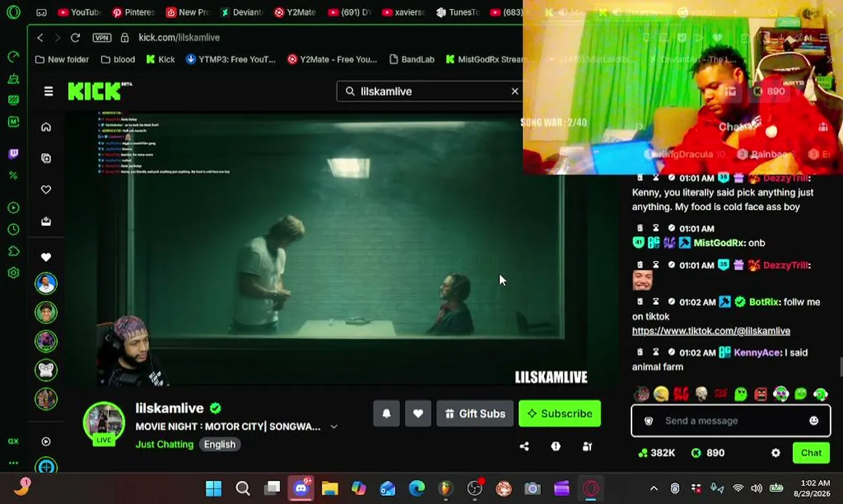Open lilskamlive's profile avatar
The image size is (843, 504).
point(104,423)
